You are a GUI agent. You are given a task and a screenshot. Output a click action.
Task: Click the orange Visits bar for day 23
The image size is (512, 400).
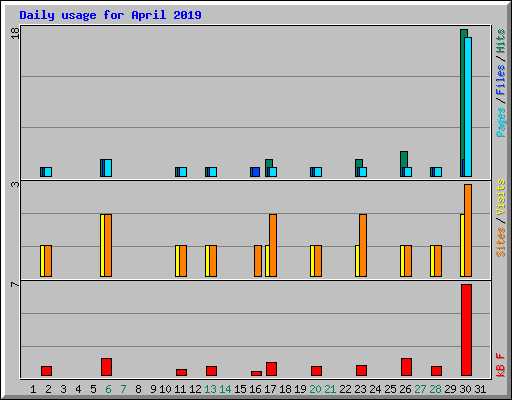point(363,245)
